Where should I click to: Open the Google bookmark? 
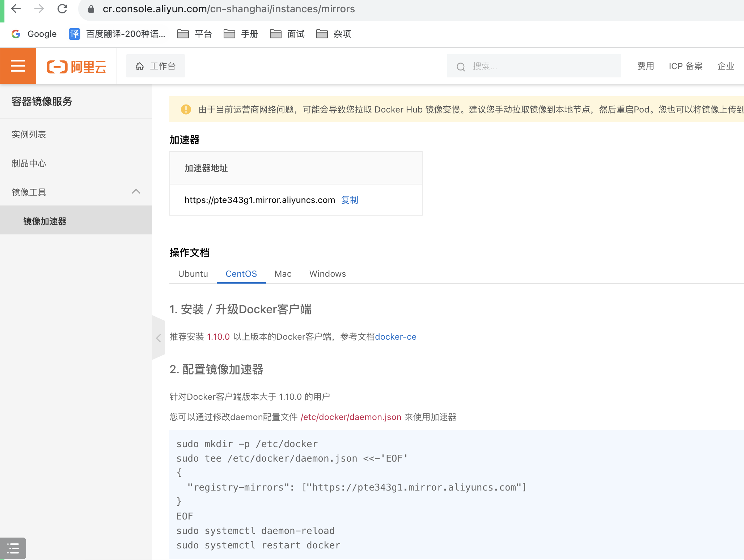[34, 34]
